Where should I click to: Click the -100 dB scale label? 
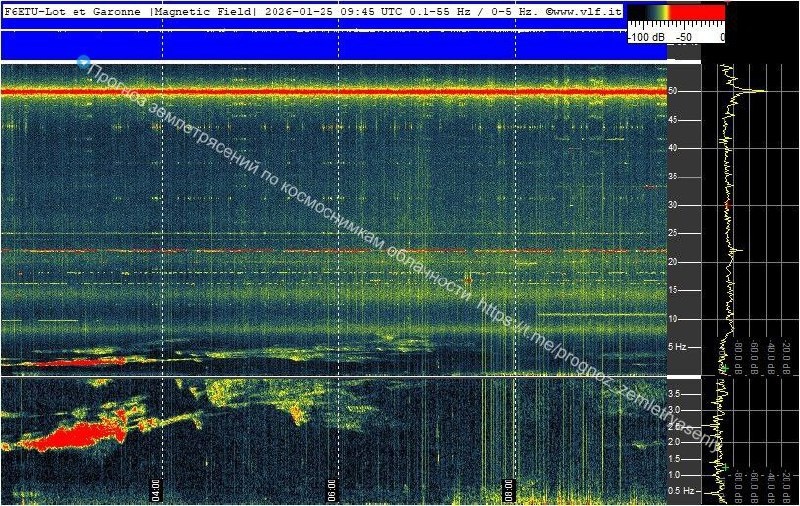click(646, 37)
